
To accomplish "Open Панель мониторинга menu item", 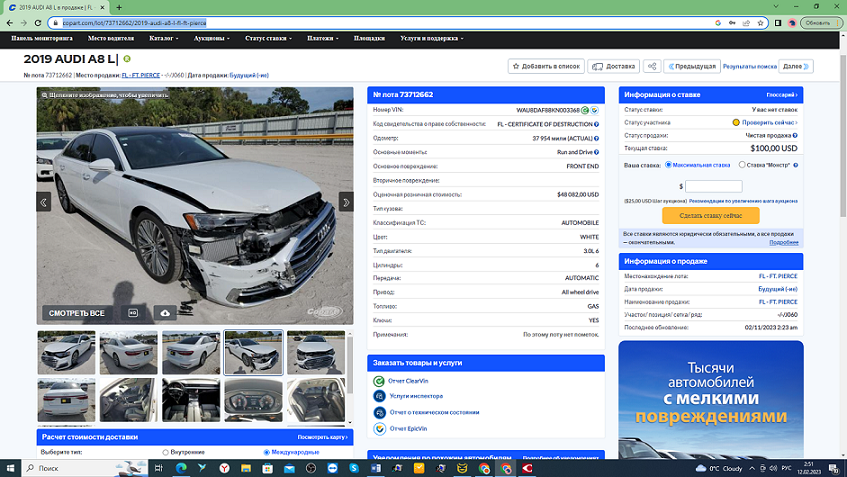I will 42,38.
